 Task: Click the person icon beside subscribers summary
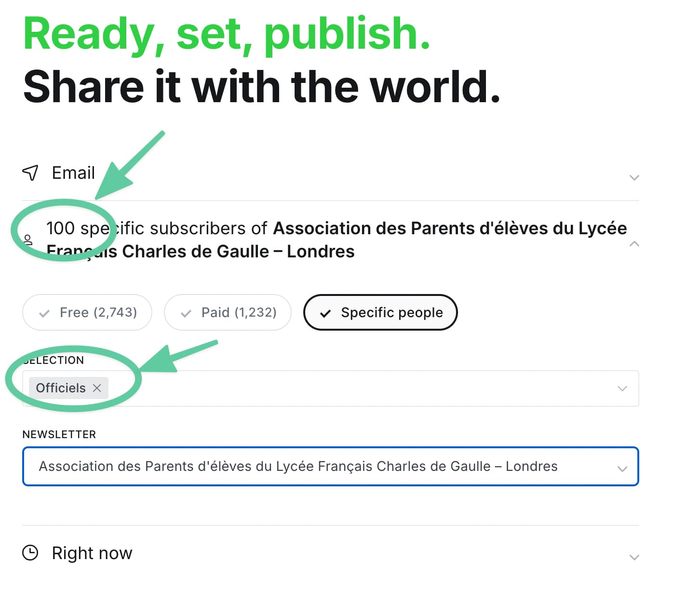click(28, 240)
